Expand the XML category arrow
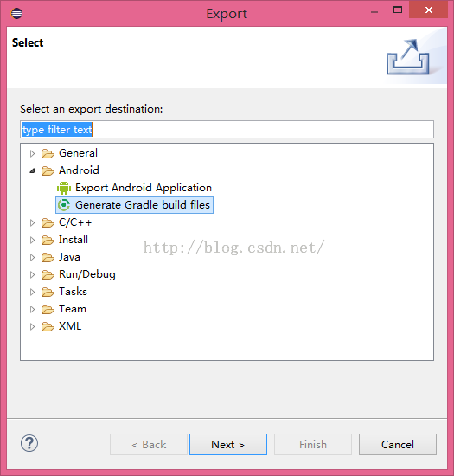 (32, 326)
